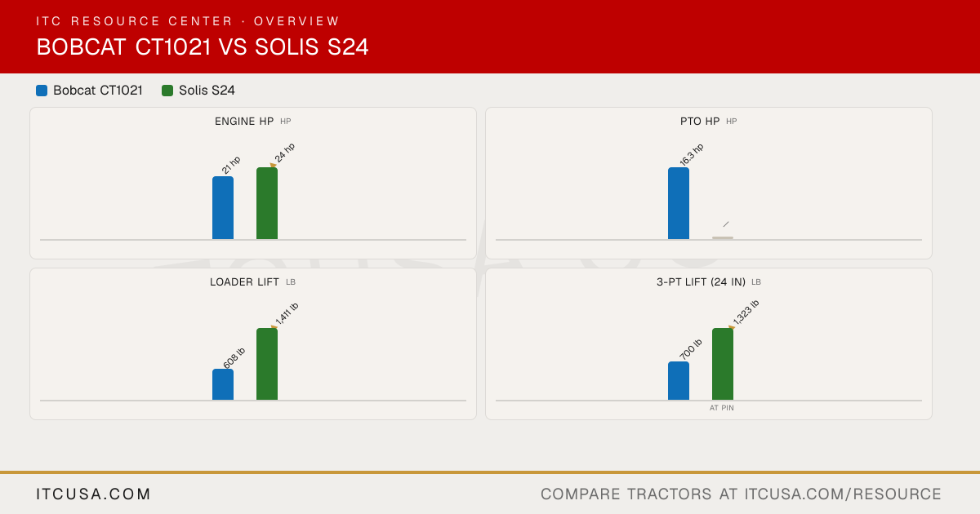Screen dimensions: 980x514
Task: Select the Bobcat CT1021 legend label
Action: point(98,91)
